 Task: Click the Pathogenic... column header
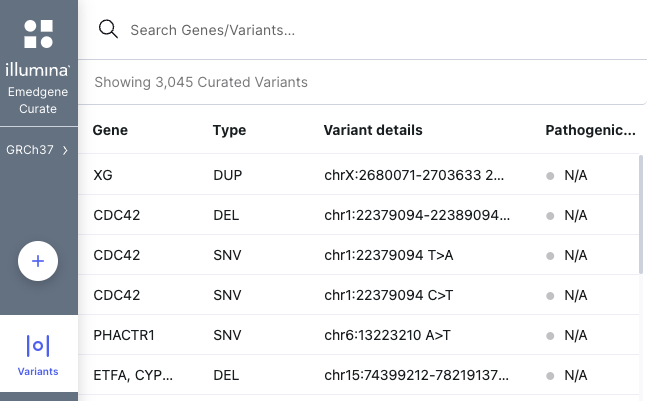click(590, 130)
